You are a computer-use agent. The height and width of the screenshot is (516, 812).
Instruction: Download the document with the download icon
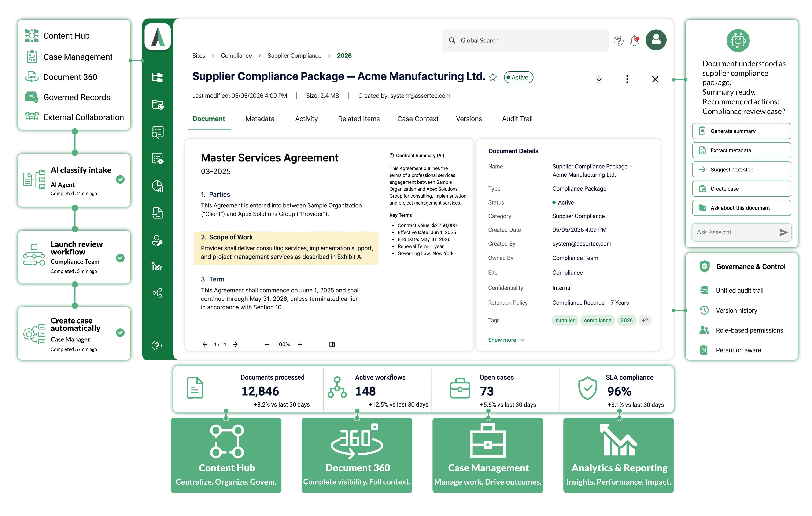(x=599, y=79)
